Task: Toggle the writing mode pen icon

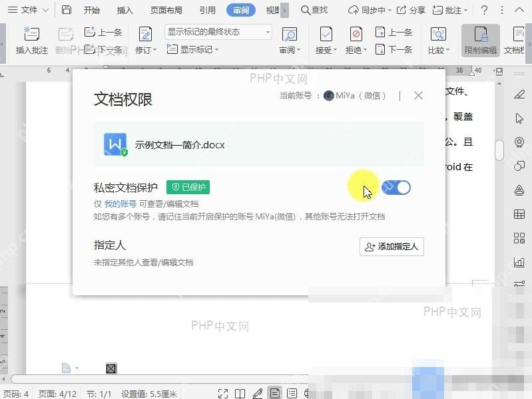Action: pos(258,393)
